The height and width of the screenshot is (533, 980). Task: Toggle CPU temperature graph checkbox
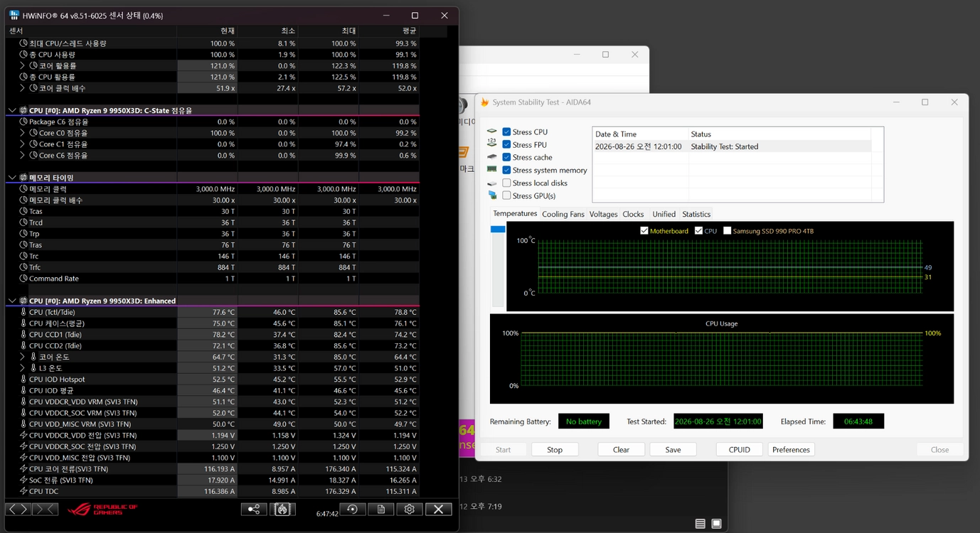tap(698, 231)
